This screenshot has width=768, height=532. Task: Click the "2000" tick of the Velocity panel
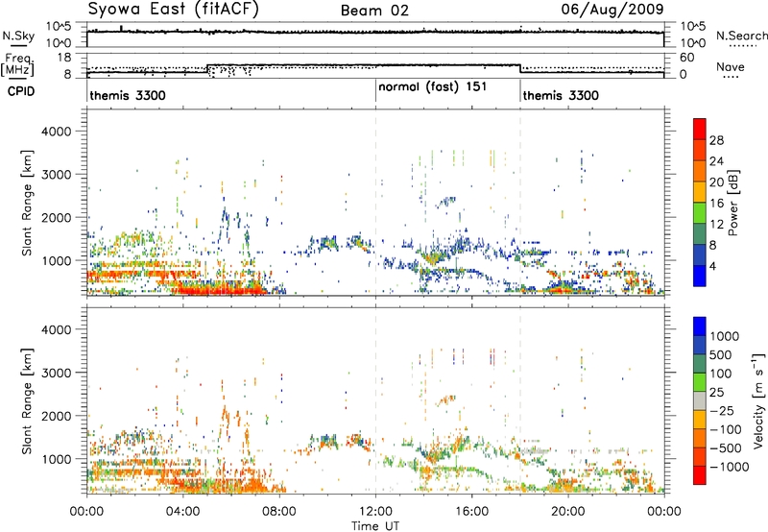tap(56, 416)
